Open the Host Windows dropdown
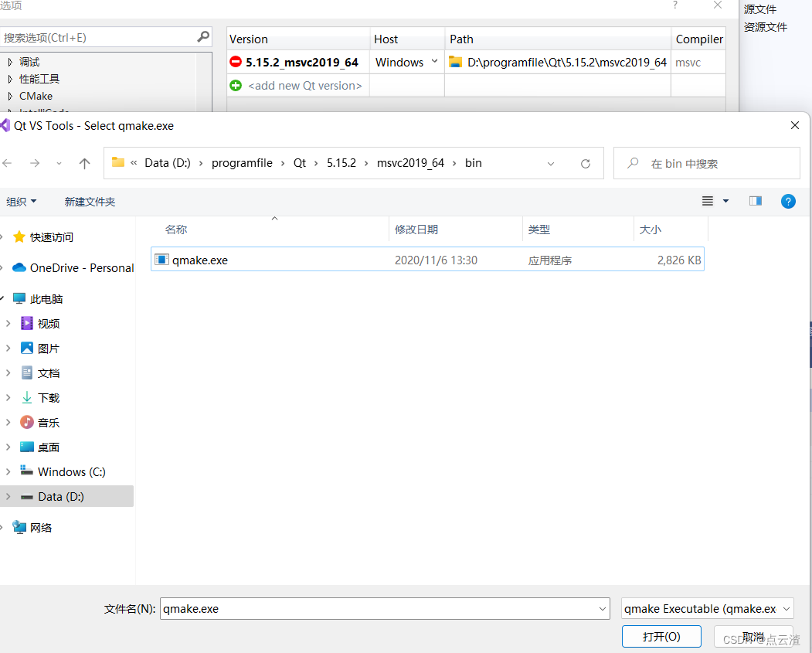The width and height of the screenshot is (812, 653). pyautogui.click(x=434, y=61)
